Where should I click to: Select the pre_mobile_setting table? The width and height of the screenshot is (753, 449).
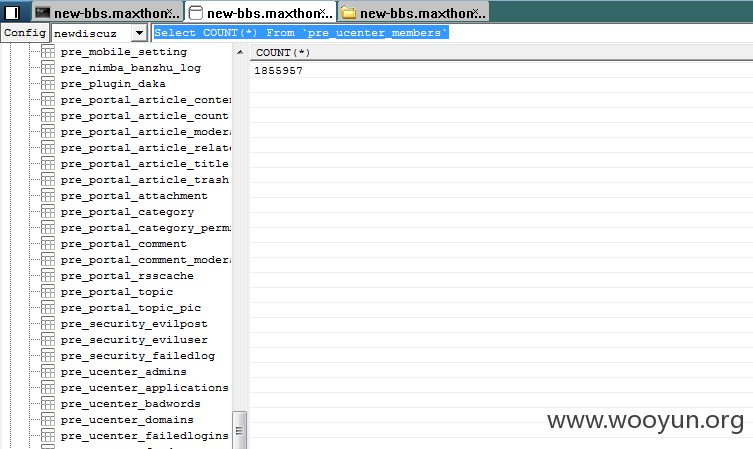tap(124, 52)
